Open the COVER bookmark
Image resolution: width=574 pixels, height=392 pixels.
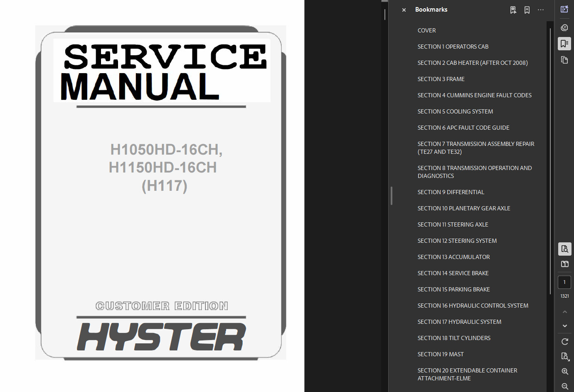click(x=426, y=30)
